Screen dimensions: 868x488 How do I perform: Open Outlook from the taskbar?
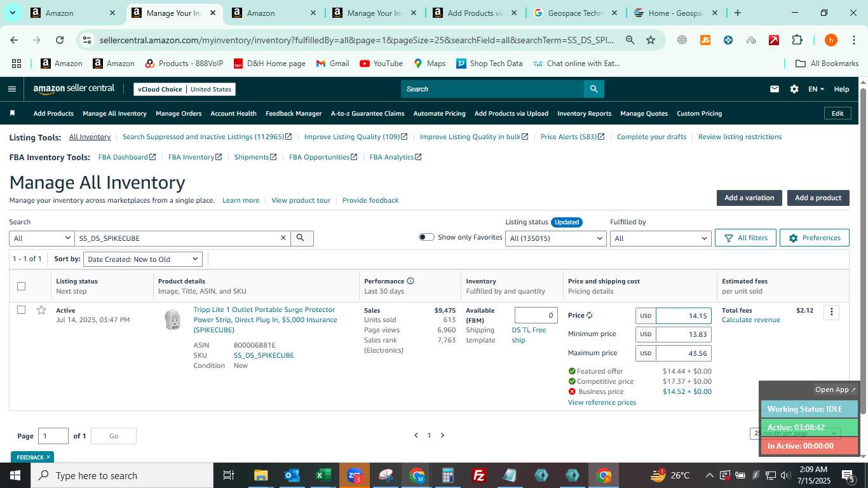(x=292, y=475)
